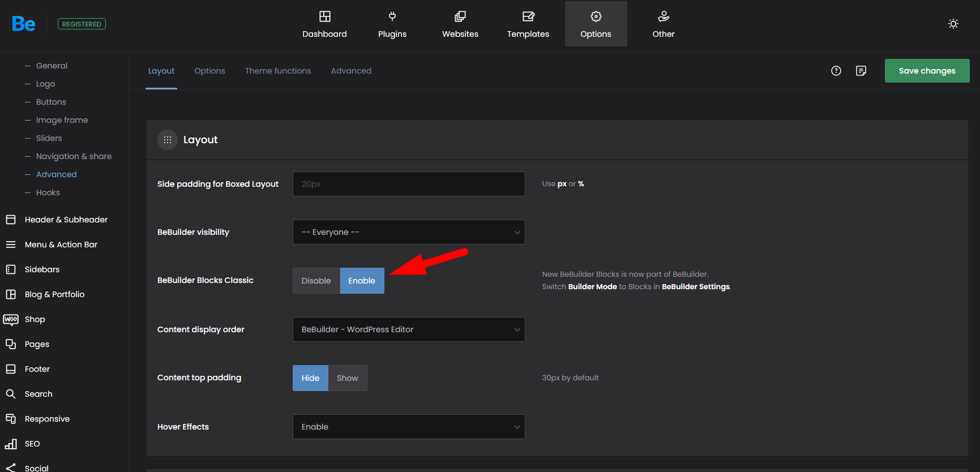
Task: Select General in the sidebar
Action: pos(52,66)
